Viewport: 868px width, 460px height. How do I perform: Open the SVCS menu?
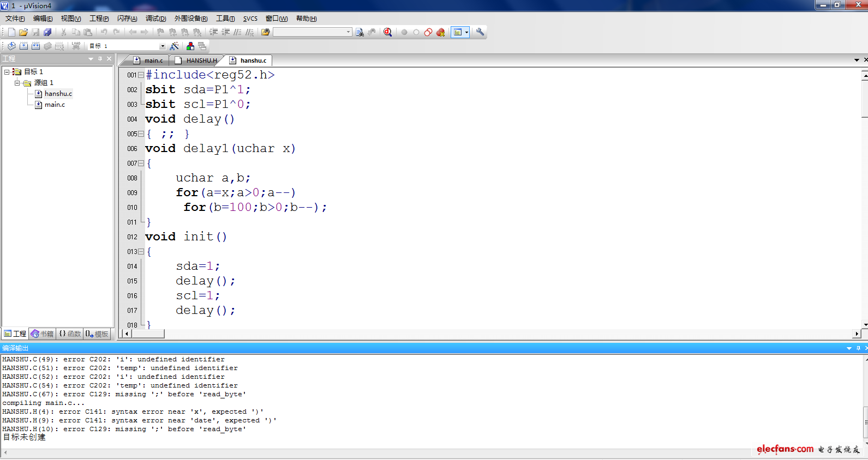pos(250,19)
